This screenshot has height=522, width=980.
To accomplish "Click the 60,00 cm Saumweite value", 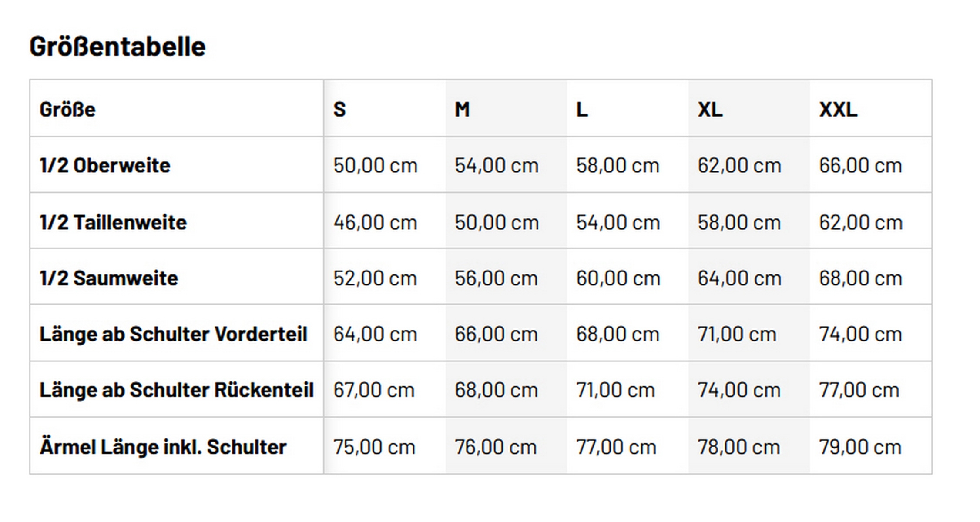I will click(x=618, y=278).
